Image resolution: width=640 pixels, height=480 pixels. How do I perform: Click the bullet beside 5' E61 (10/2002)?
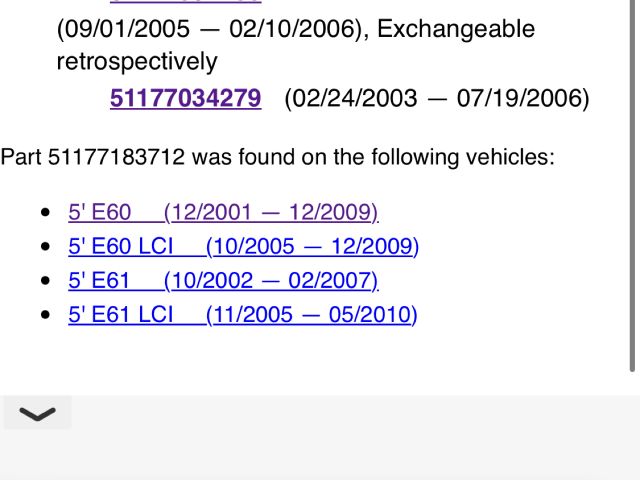tap(45, 281)
